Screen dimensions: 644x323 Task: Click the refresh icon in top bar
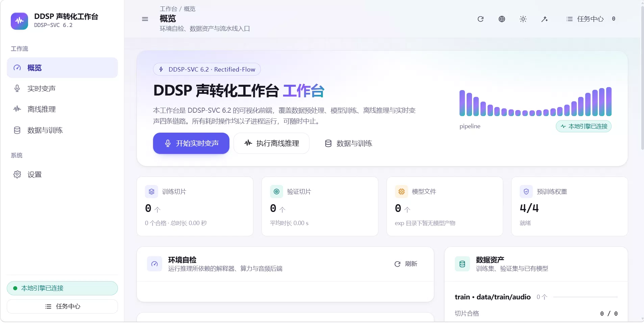pos(480,19)
